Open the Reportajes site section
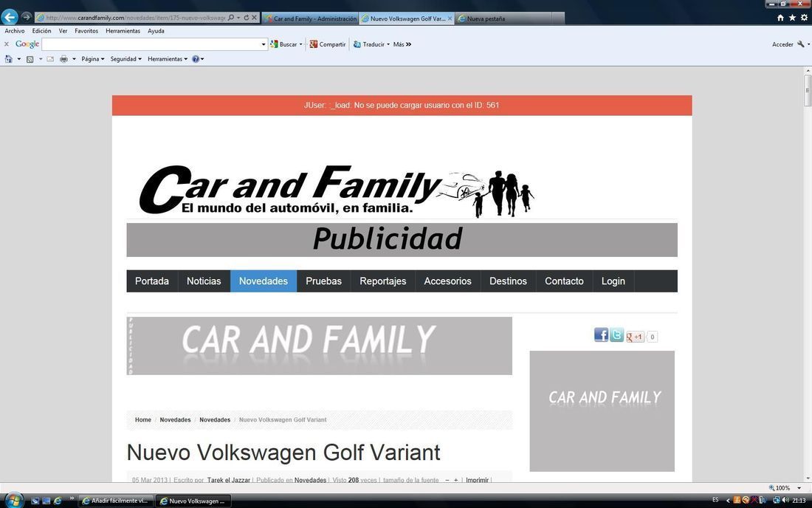The height and width of the screenshot is (508, 812). (x=383, y=281)
